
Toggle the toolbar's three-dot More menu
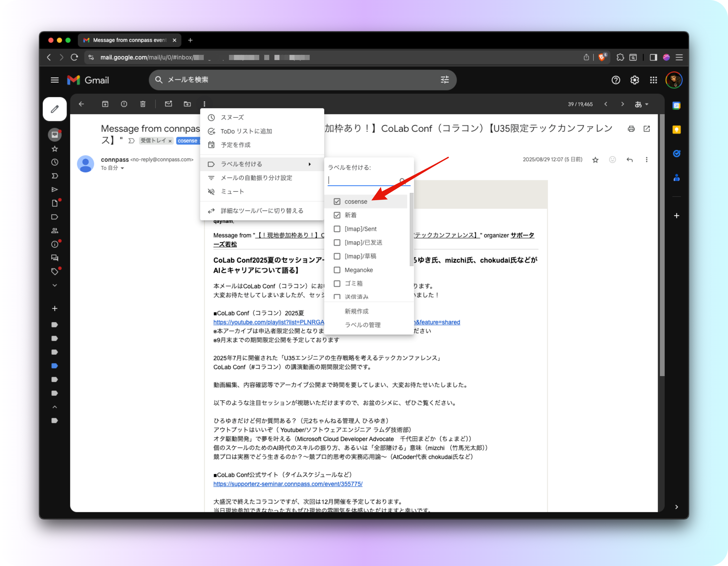coord(204,104)
